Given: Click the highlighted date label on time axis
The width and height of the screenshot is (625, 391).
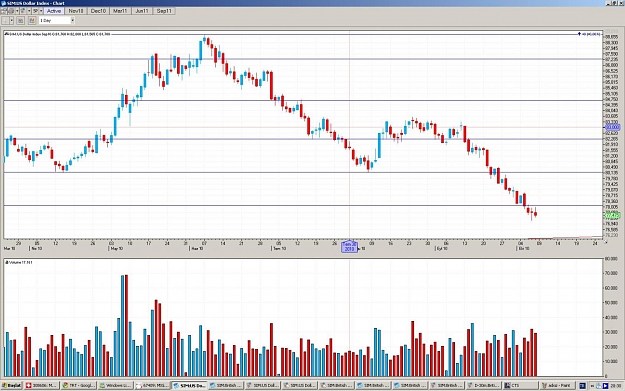Looking at the screenshot, I should [x=349, y=247].
